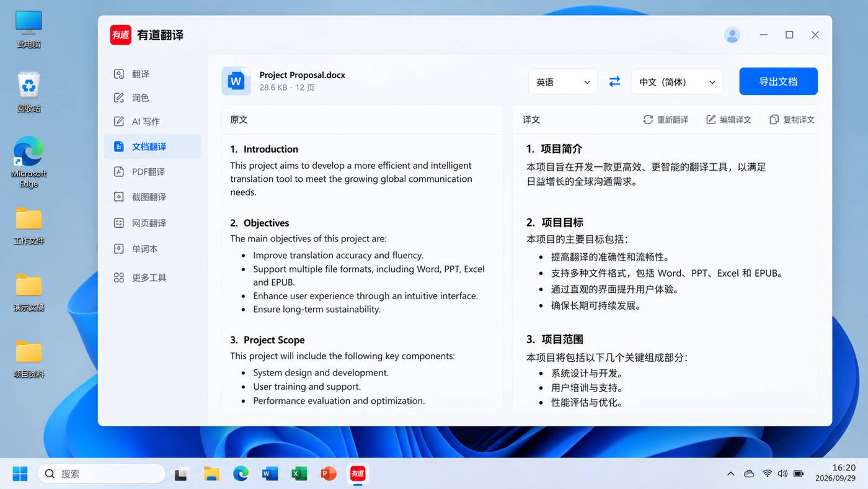The image size is (868, 489).
Task: Expand the 中文（简体） target language dropdown
Action: [677, 81]
